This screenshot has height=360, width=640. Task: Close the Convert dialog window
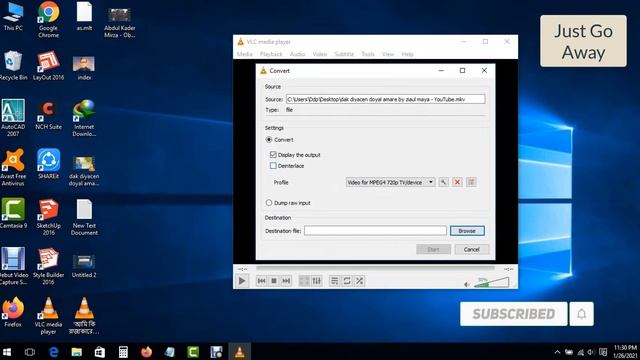coord(484,71)
